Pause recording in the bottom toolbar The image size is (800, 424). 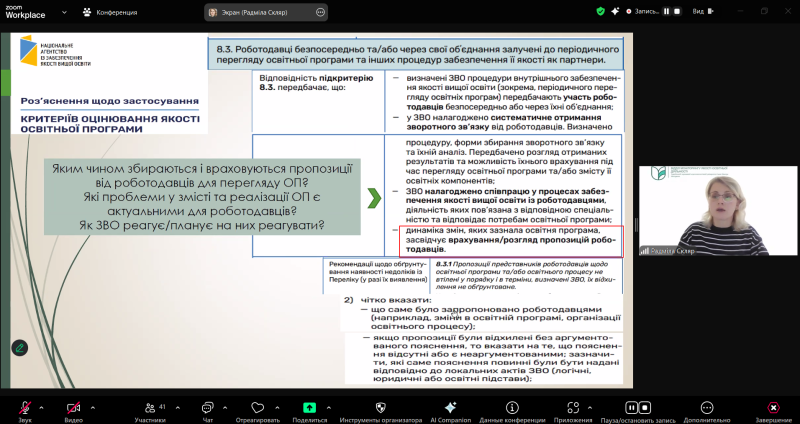pos(632,408)
